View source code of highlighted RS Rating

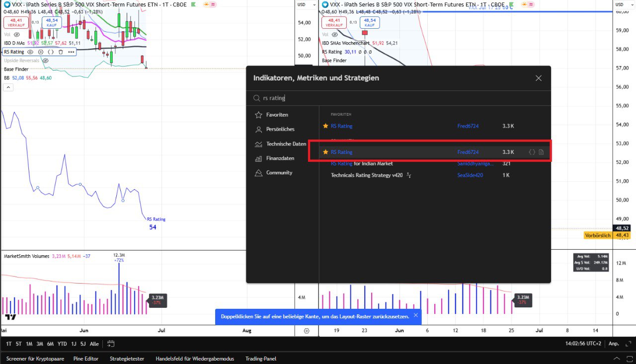coord(532,152)
